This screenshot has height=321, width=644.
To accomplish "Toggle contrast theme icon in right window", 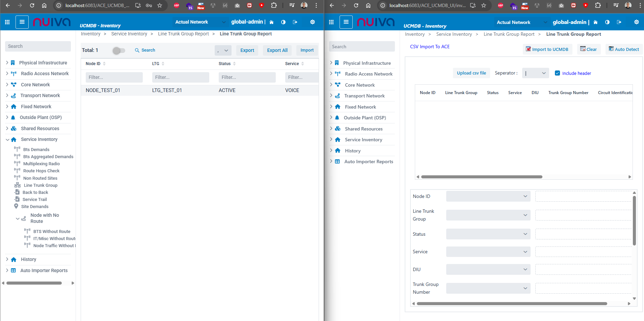I will click(x=607, y=22).
